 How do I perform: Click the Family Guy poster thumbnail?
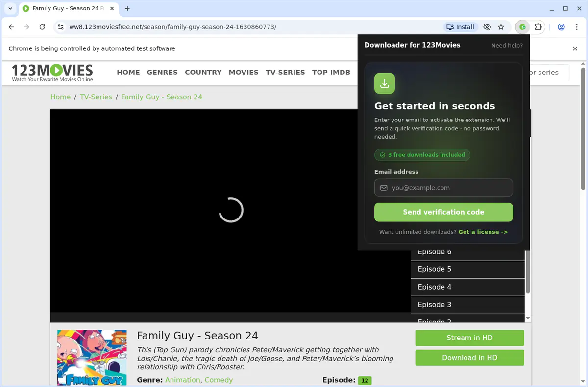[x=92, y=358]
